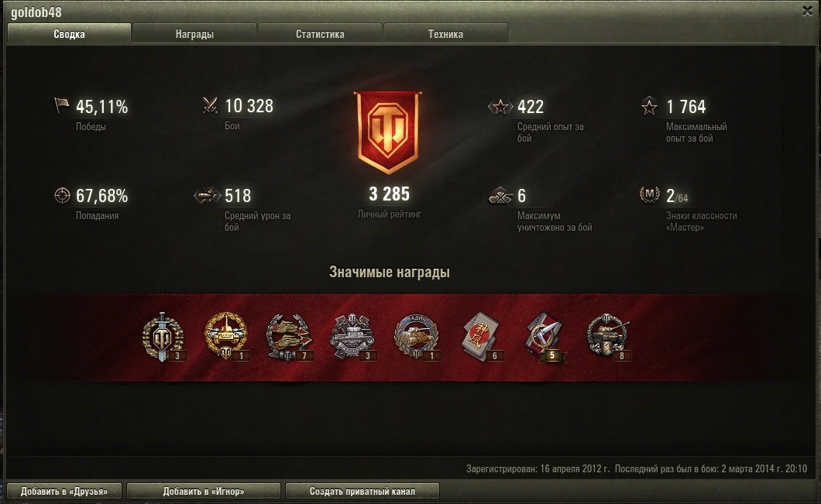Click the max destroyed tanks icon
Viewport: 821px width, 504px height.
pyautogui.click(x=500, y=196)
